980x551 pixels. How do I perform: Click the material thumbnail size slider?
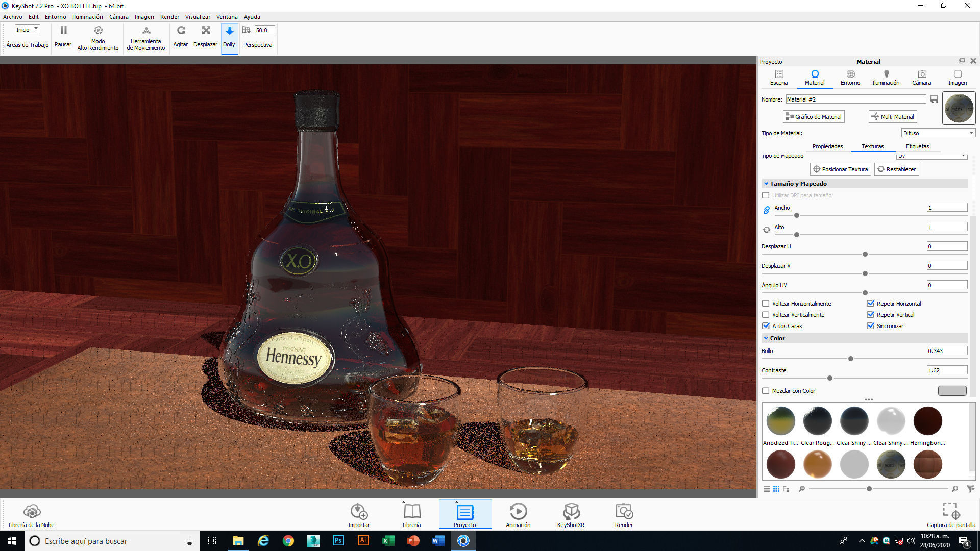(869, 489)
